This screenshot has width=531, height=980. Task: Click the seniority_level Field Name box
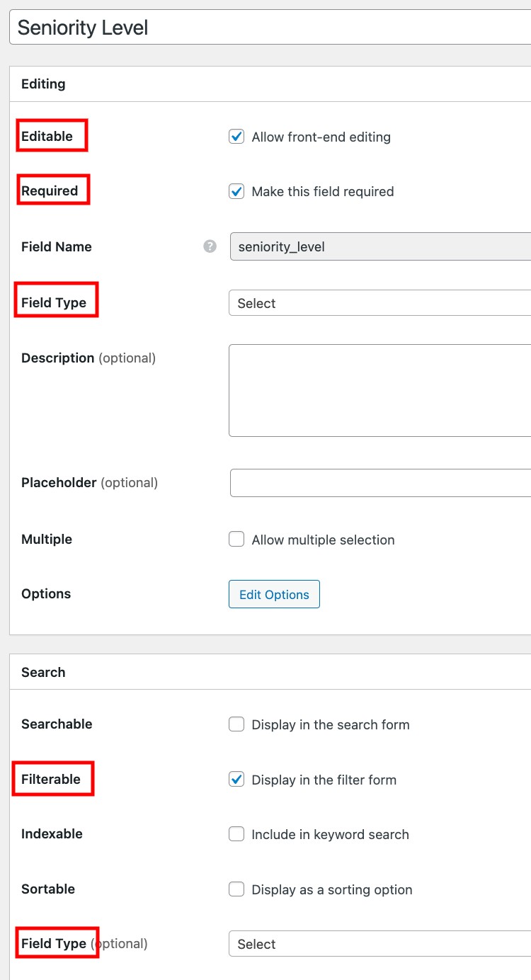(x=375, y=246)
